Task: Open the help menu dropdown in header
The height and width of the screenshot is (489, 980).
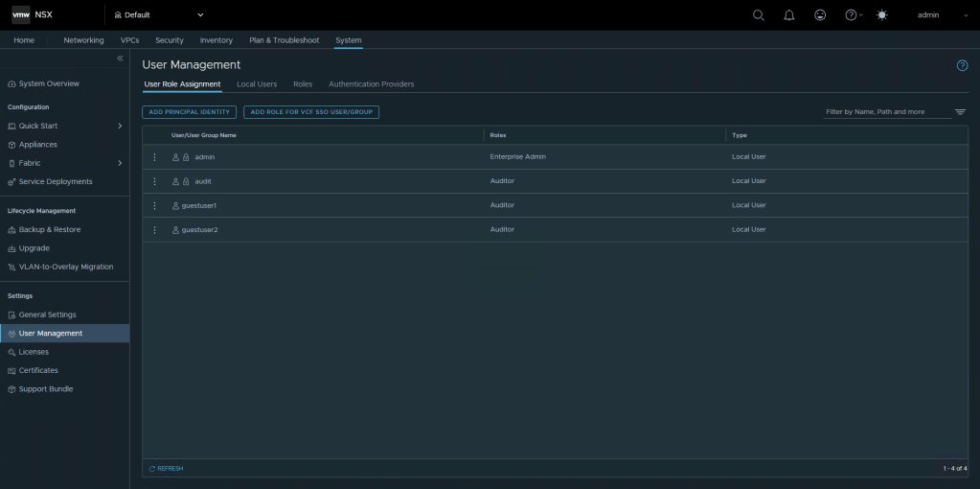Action: pos(853,14)
